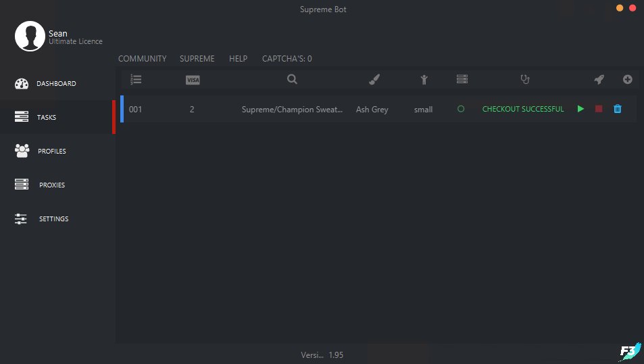Screen dimensions: 644x364
Task: Open the Proxies server icon
Action: (x=22, y=184)
